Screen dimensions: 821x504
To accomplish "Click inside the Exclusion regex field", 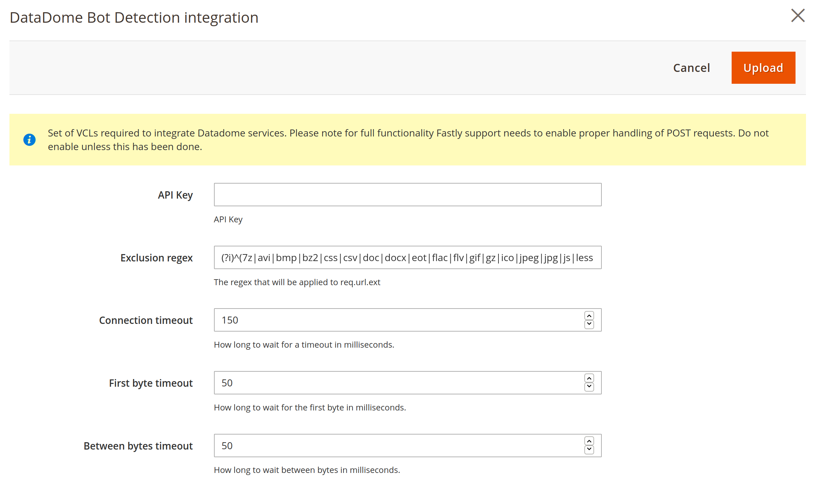I will 407,258.
